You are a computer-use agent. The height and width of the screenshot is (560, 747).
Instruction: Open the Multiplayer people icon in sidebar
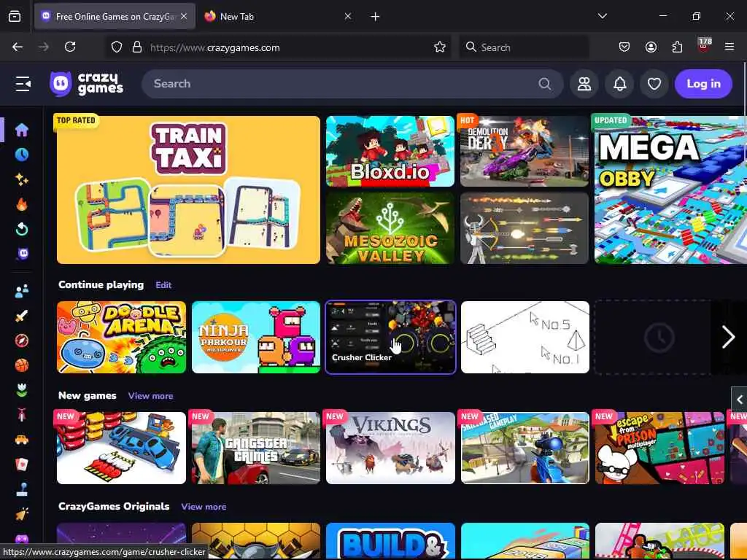point(21,291)
